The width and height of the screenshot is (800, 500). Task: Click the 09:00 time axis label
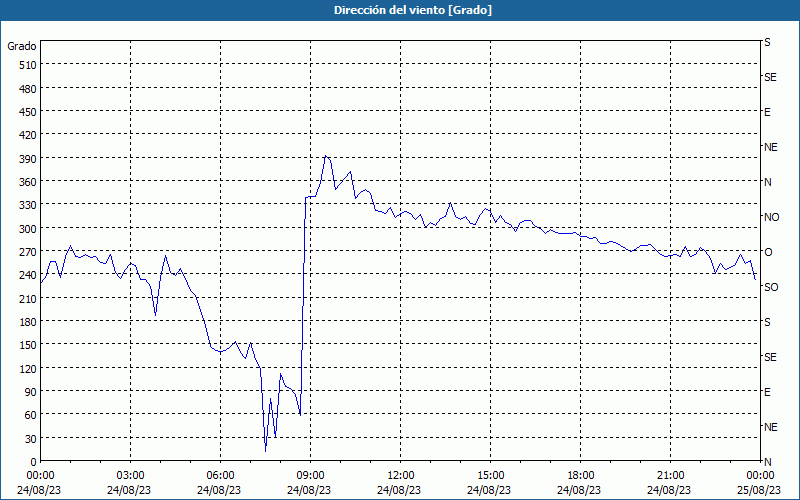tap(310, 476)
